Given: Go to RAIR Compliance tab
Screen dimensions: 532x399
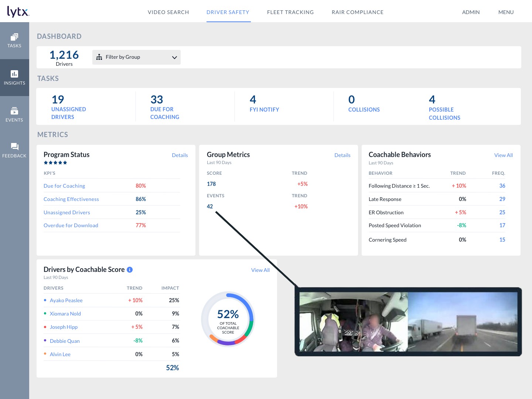Looking at the screenshot, I should tap(358, 12).
